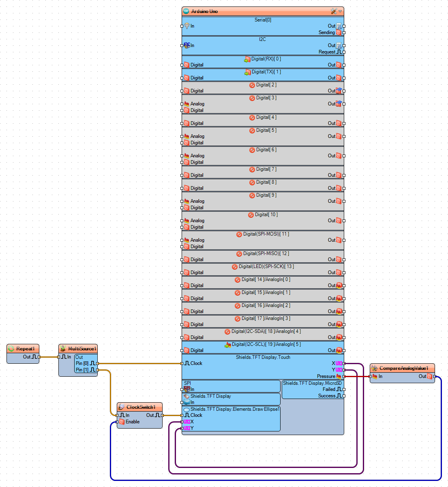This screenshot has height=487, width=448.
Task: Open the dropdown arrow on the Arduino Uno header
Action: click(341, 11)
